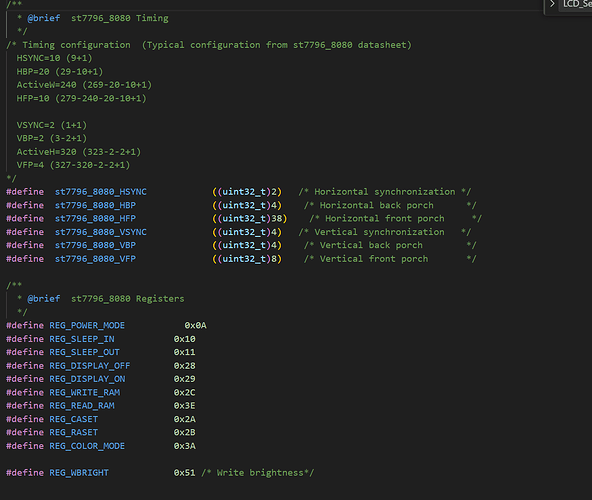Click the REG_CASET define name

(74, 420)
